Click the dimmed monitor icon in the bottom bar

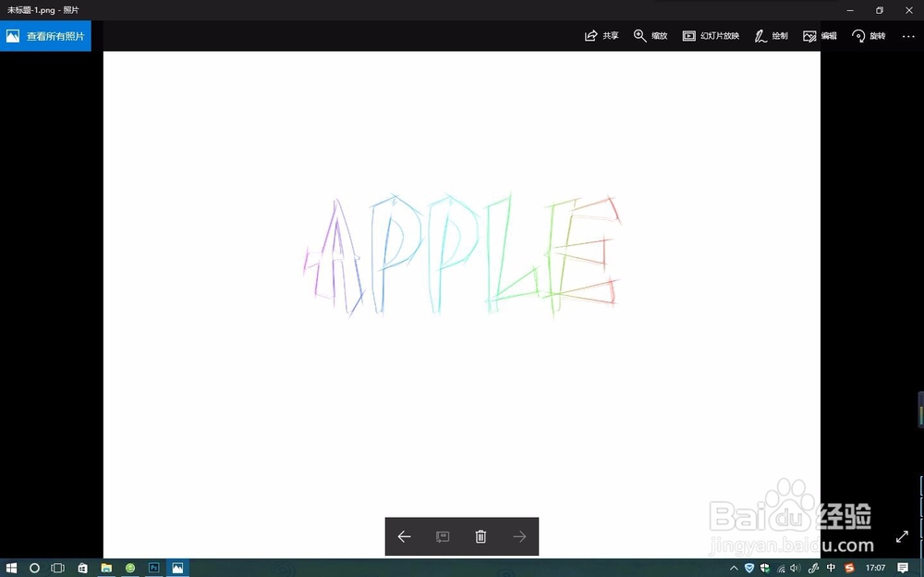443,536
